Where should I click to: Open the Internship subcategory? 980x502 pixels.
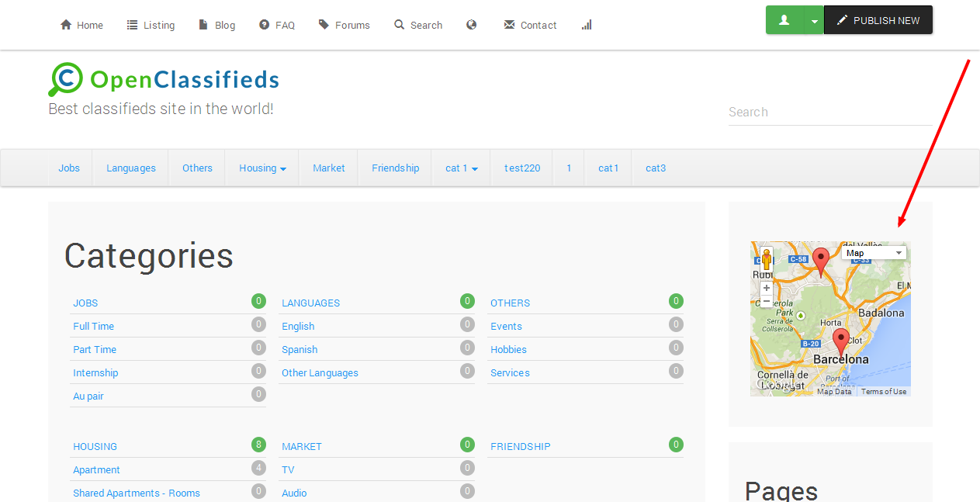tap(95, 373)
